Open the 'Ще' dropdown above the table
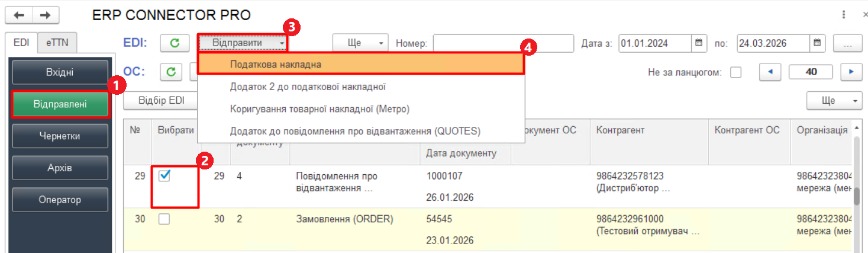This screenshot has width=868, height=253. (x=834, y=101)
